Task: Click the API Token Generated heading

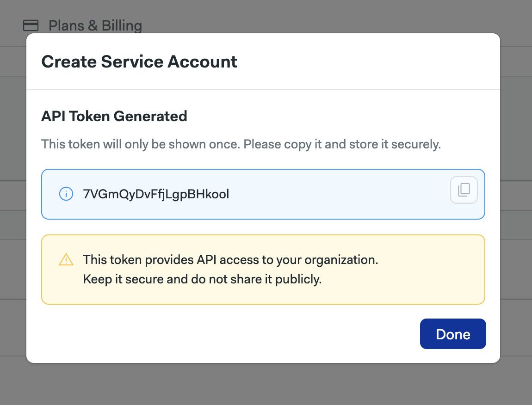Action: pos(114,116)
